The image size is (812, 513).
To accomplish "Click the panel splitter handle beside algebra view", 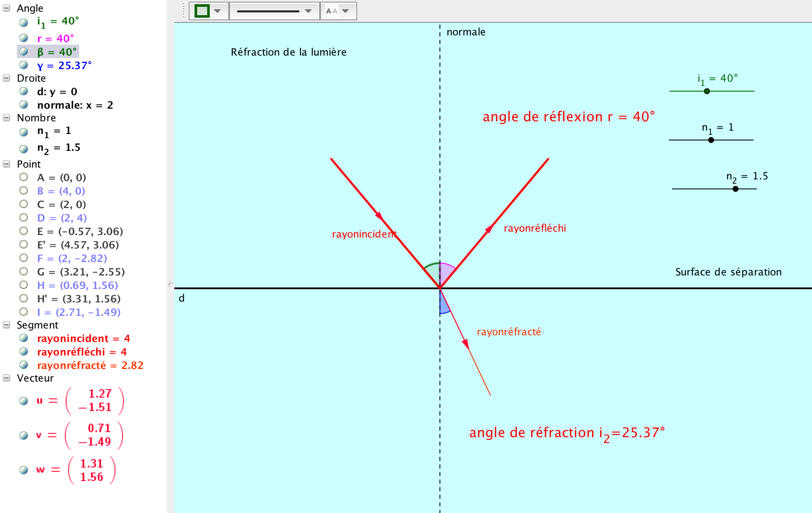I will tap(171, 285).
